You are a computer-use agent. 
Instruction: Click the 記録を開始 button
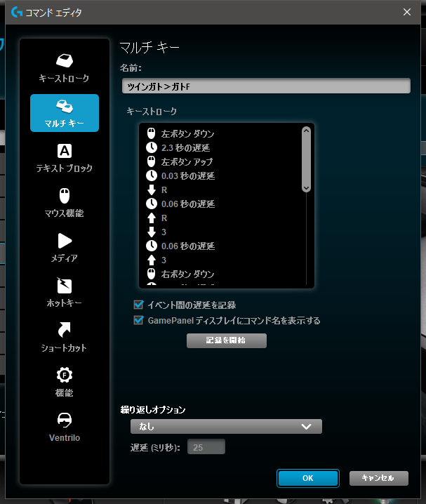click(x=226, y=340)
